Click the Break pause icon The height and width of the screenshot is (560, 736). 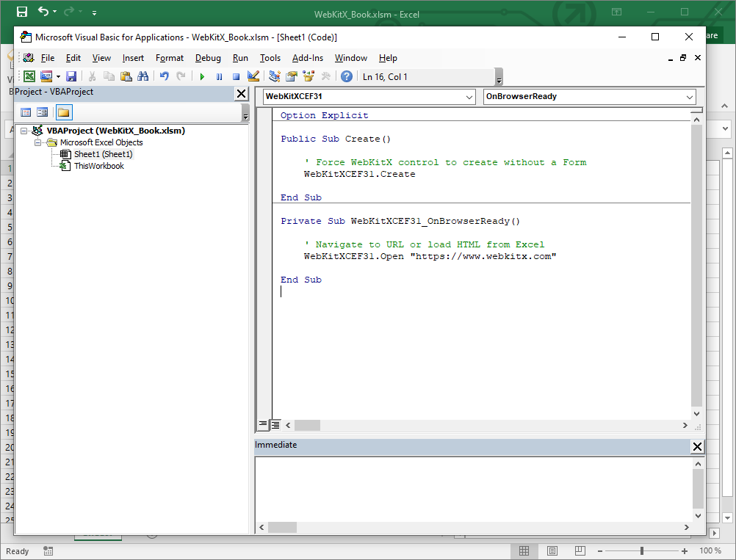[219, 76]
